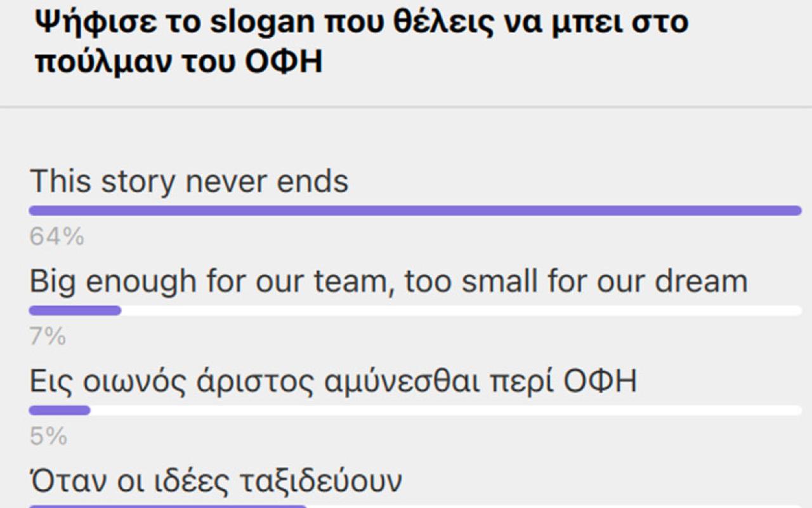This screenshot has height=508, width=812.
Task: Choose "Εις οιωνός άριστος αμύνεσθαι περί ΟΦΗ" option
Action: pos(333,381)
